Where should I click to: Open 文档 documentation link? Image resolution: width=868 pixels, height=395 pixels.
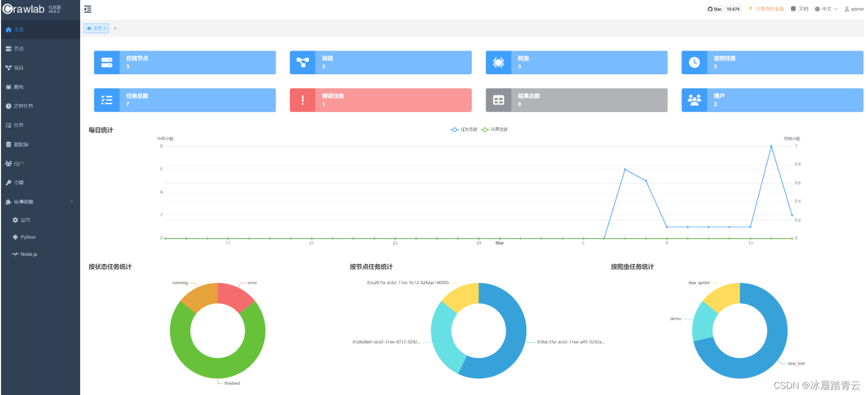click(x=800, y=9)
